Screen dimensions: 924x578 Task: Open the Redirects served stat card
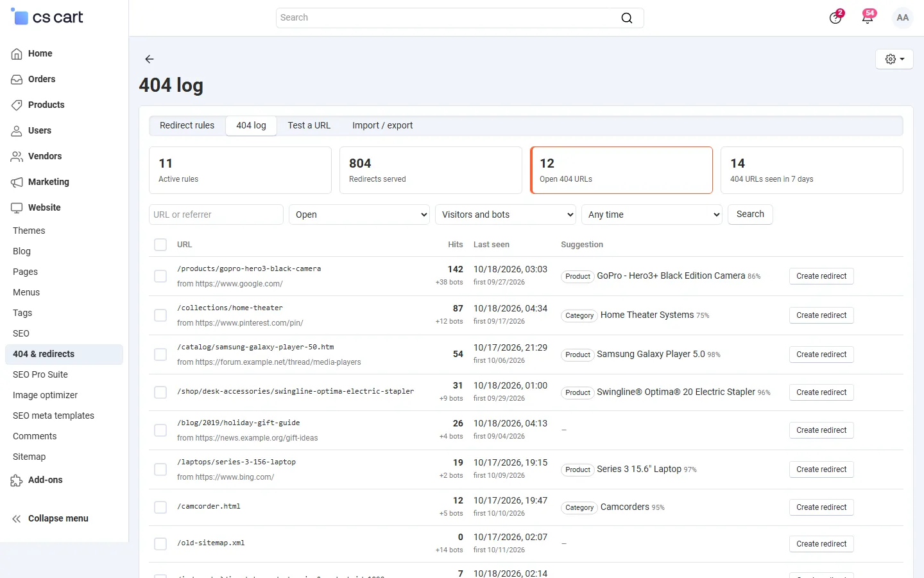[x=431, y=170]
